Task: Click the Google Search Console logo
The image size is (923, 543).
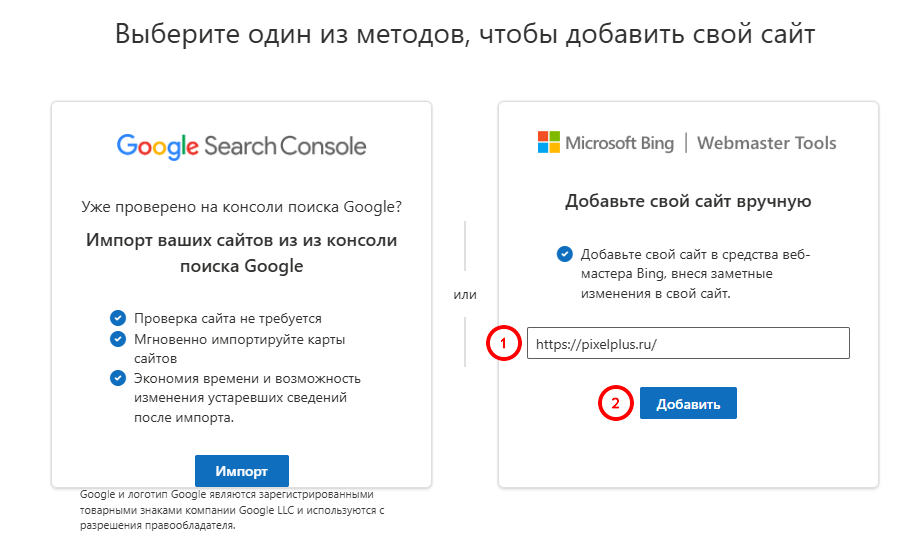Action: point(241,146)
